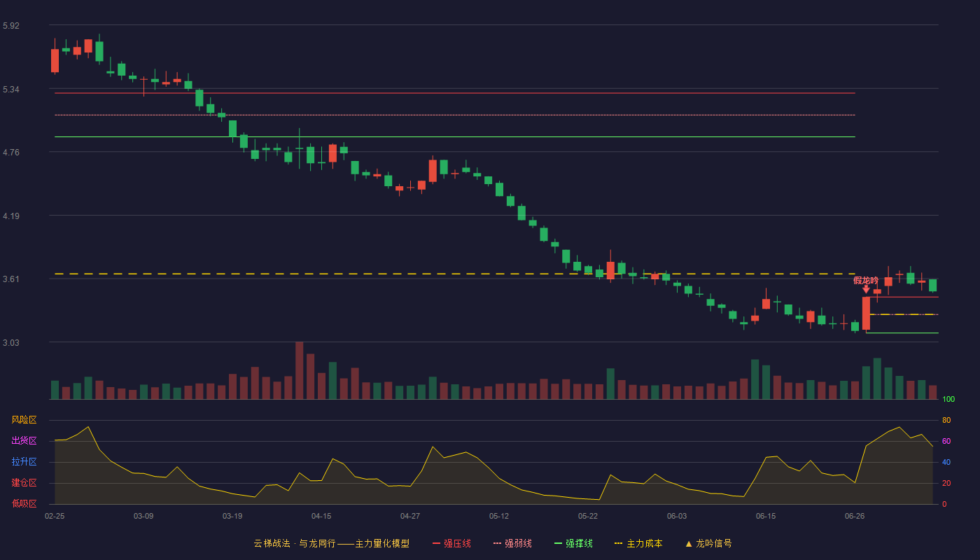Toggle the 主力成本 legend entry
980x560 pixels.
pos(638,543)
